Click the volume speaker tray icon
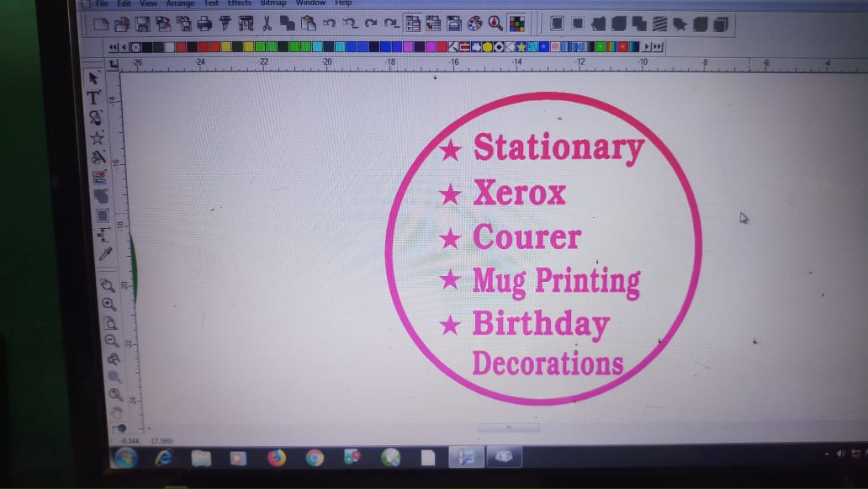This screenshot has width=868, height=489. [x=841, y=454]
